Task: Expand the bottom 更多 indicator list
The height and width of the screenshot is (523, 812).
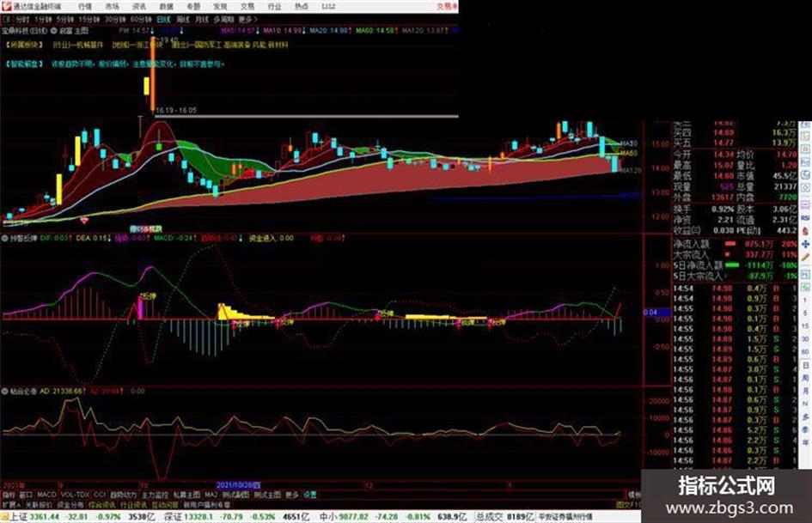Action: (292, 495)
